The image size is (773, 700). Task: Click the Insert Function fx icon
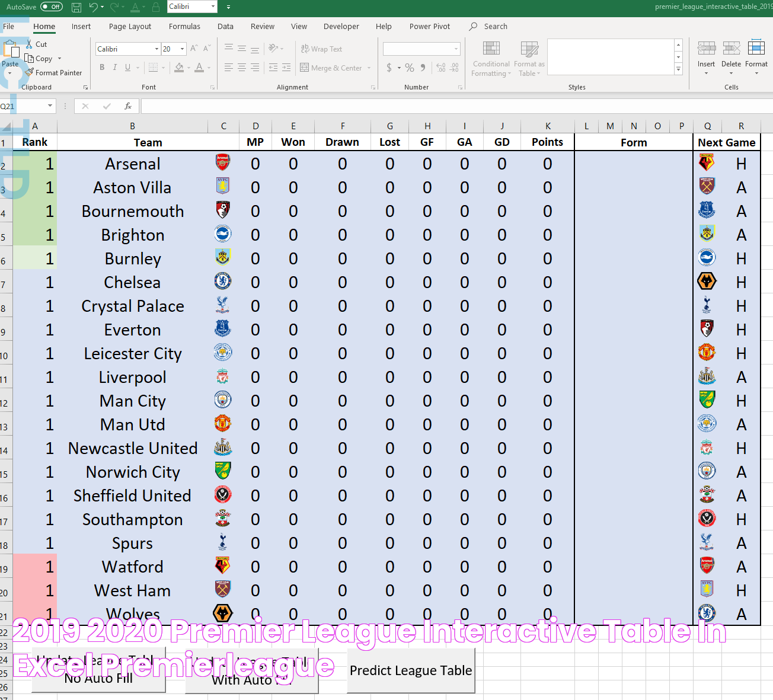coord(127,106)
